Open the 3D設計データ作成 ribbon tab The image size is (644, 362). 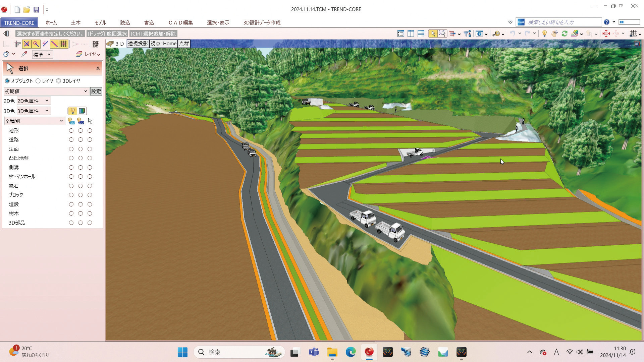[x=262, y=22]
